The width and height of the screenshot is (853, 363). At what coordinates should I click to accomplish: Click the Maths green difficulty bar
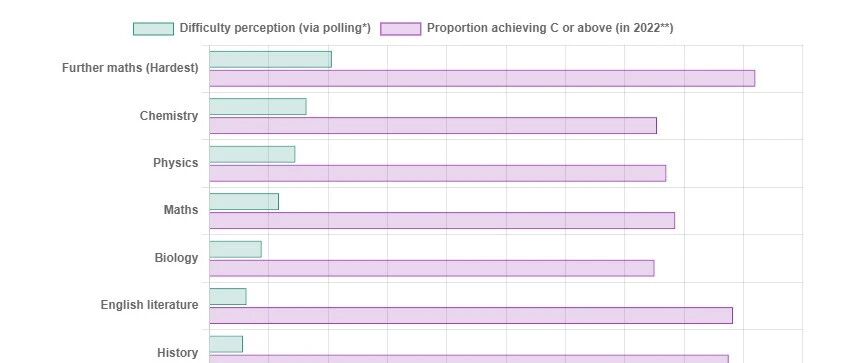click(x=244, y=202)
